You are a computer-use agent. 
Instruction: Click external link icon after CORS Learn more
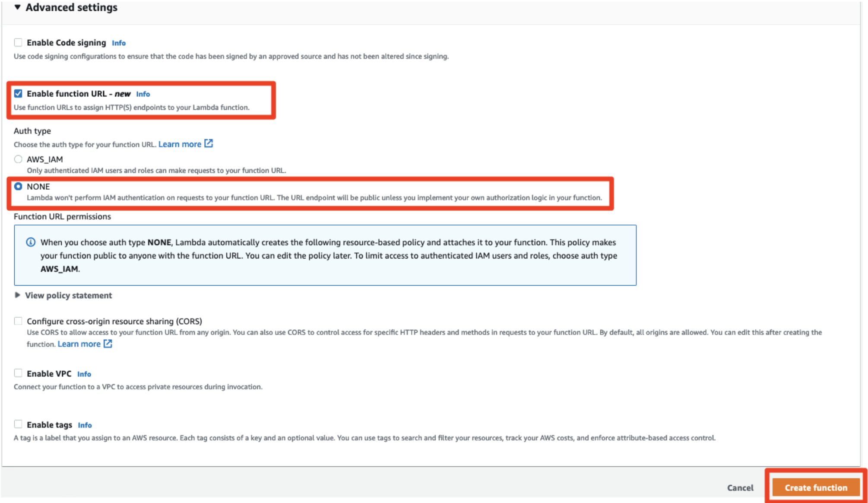click(108, 344)
